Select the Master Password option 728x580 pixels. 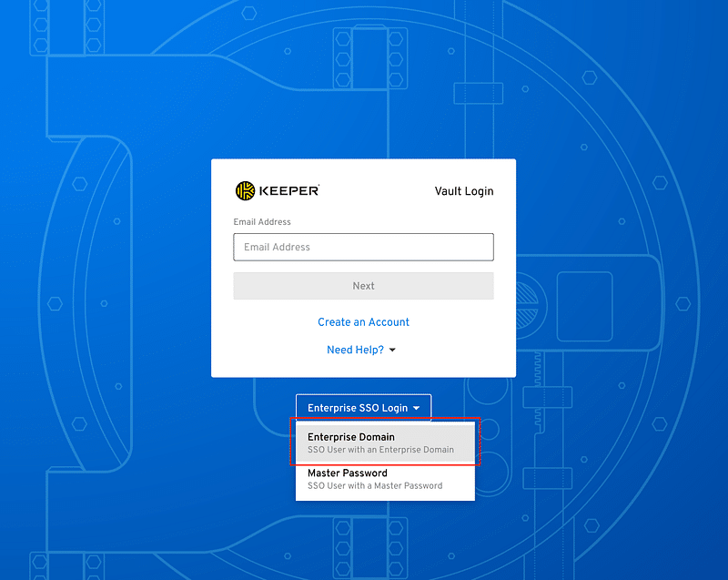coord(348,473)
